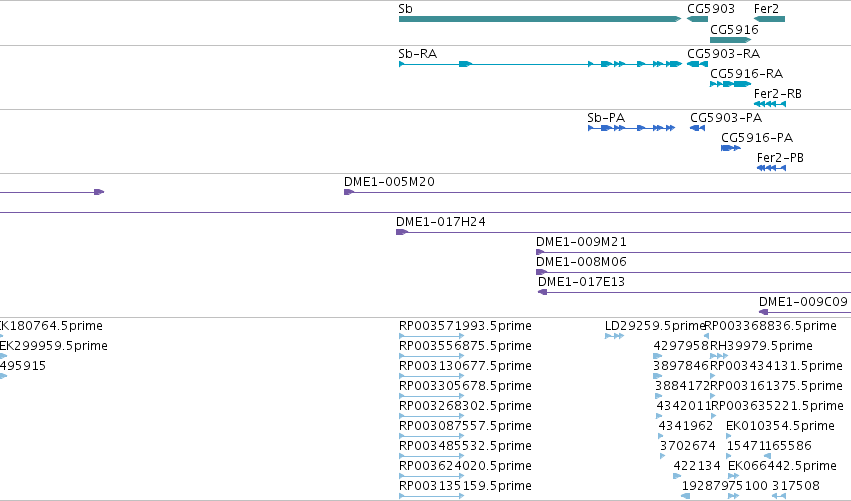Open the DME1-005M20 clone label

tap(389, 182)
